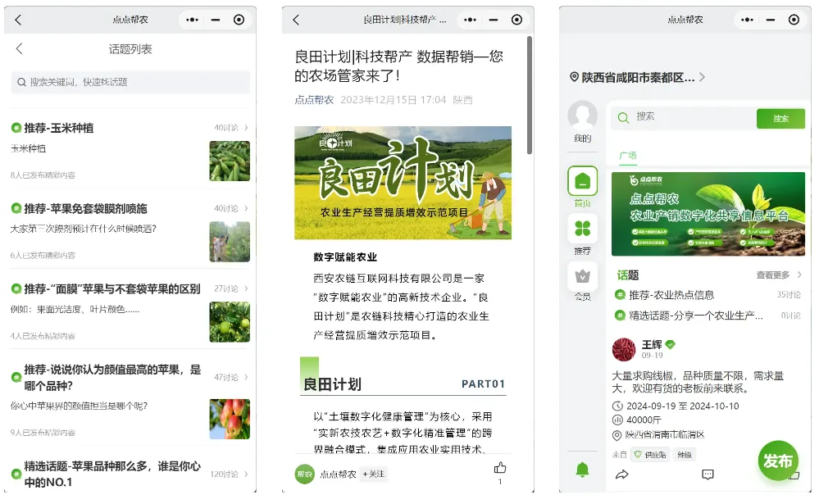819x504 pixels.
Task: Click the 辣椒 tag
Action: tap(685, 455)
